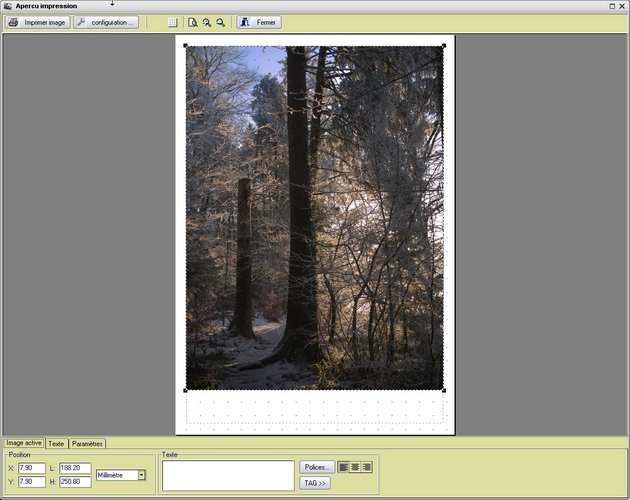Image resolution: width=630 pixels, height=500 pixels.
Task: Select the Image active tab
Action: [23, 443]
